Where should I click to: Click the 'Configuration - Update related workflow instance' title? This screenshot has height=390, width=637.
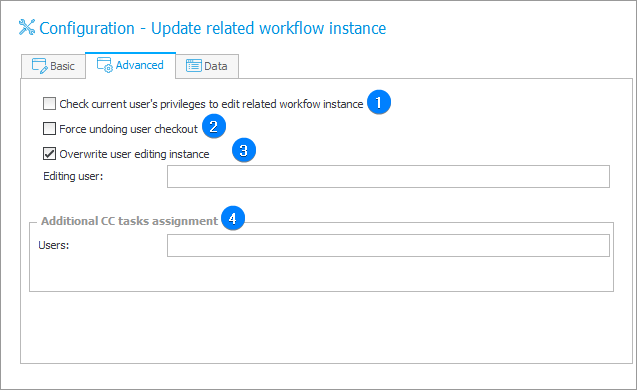212,28
